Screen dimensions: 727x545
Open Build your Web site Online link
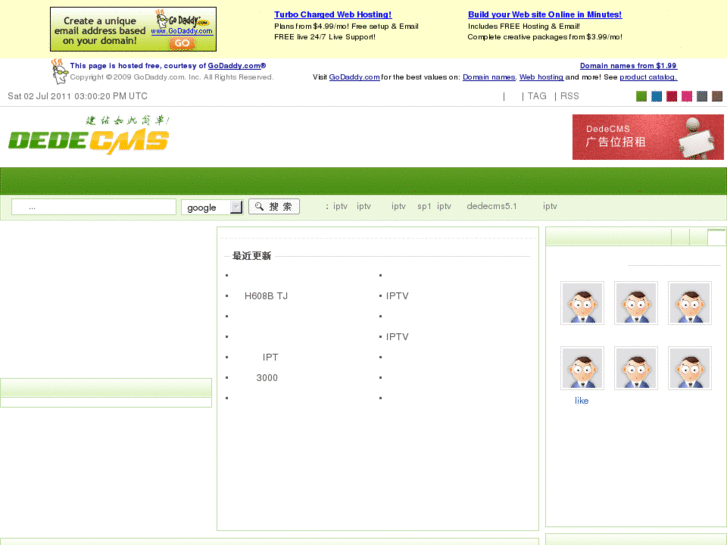544,15
